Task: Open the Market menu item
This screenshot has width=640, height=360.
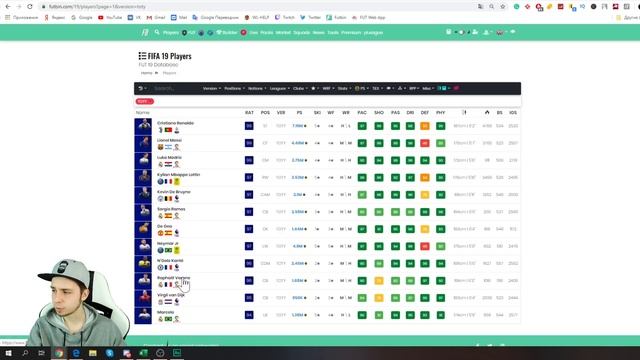Action: coord(283,32)
